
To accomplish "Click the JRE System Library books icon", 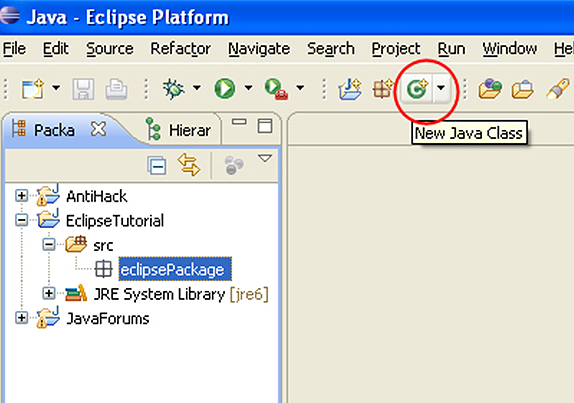I will (x=76, y=293).
